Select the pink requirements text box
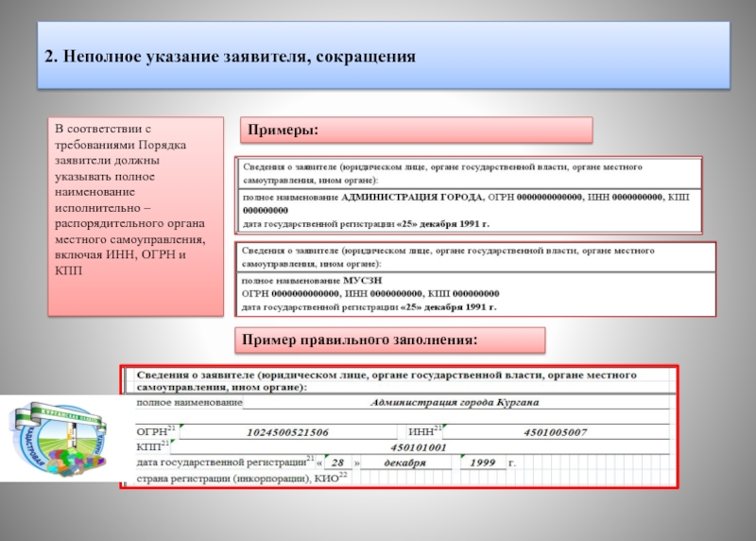 (x=136, y=217)
